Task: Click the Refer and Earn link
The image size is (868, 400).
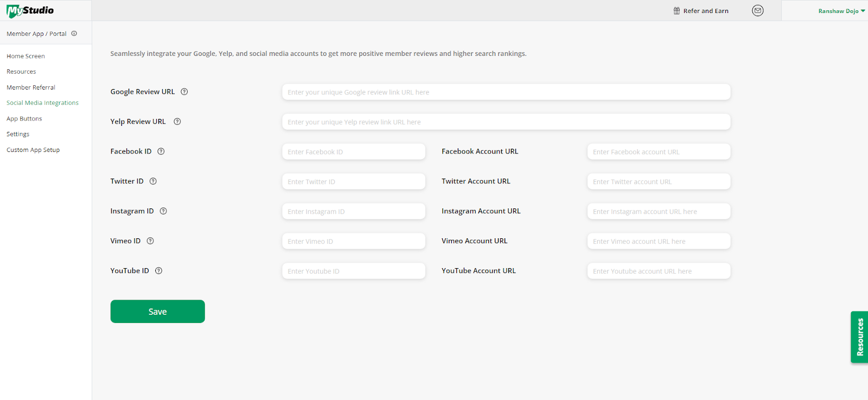Action: [x=706, y=11]
